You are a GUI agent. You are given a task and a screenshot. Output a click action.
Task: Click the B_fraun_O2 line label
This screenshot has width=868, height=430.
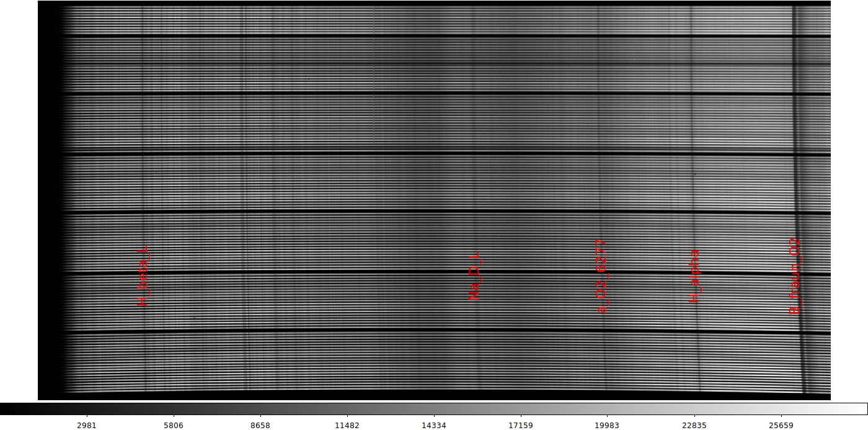point(795,276)
